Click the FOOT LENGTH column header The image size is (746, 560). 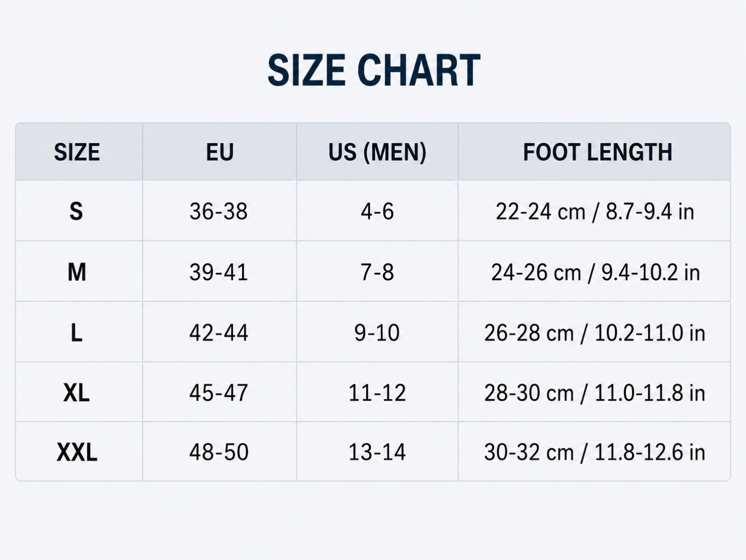pyautogui.click(x=598, y=152)
